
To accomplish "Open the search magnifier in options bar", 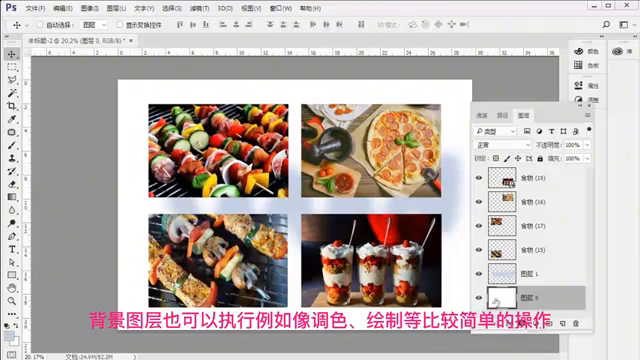I will click(606, 25).
